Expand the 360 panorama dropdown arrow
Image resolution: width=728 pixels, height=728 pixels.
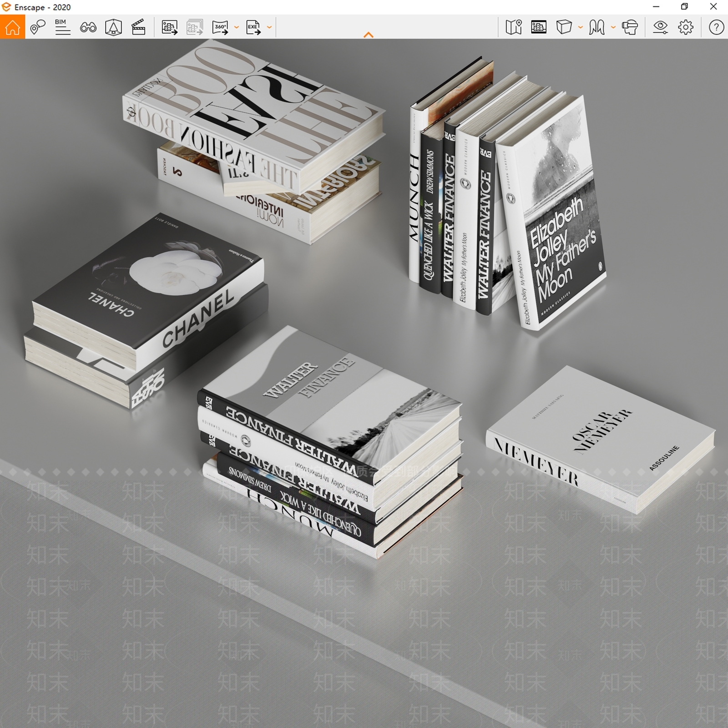[x=236, y=27]
